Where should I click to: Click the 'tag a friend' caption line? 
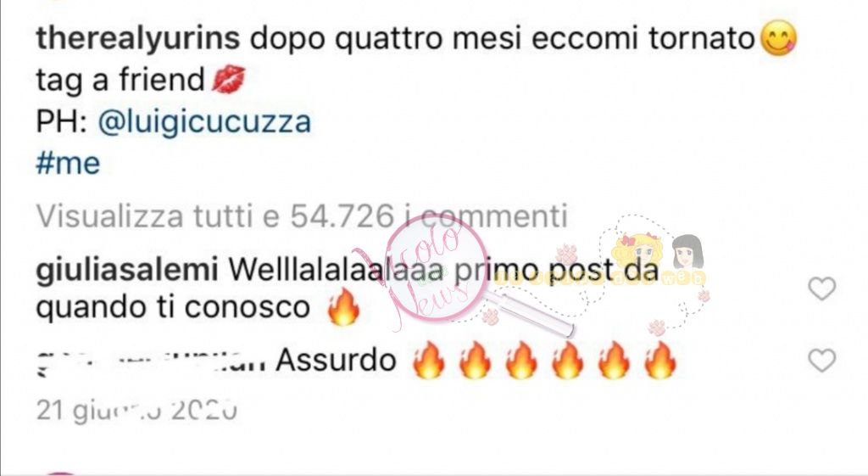point(120,80)
